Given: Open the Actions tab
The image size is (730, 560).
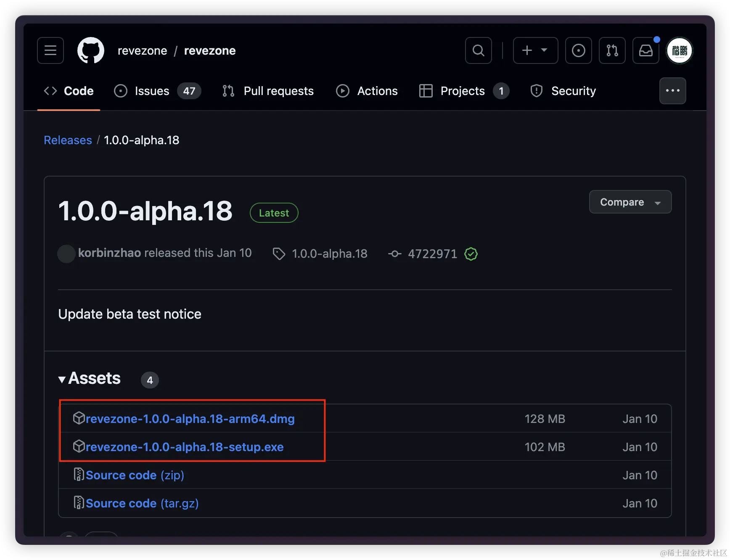Looking at the screenshot, I should pyautogui.click(x=367, y=91).
